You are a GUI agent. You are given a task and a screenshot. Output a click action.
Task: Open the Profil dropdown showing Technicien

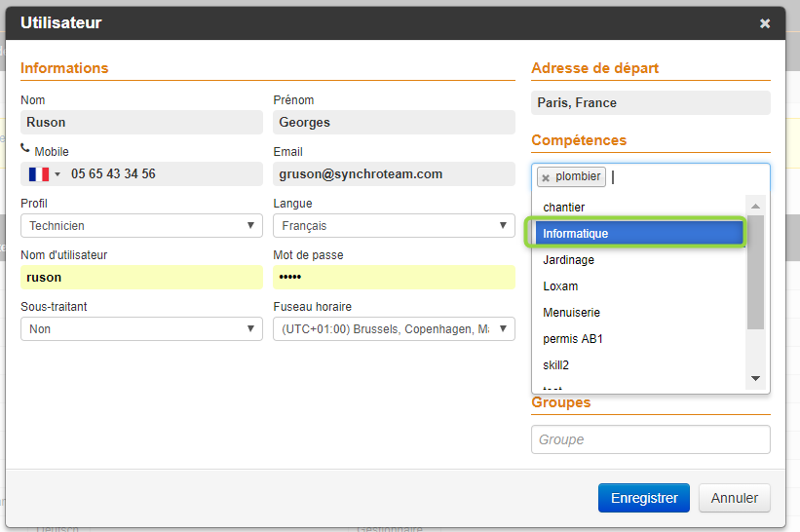click(142, 225)
